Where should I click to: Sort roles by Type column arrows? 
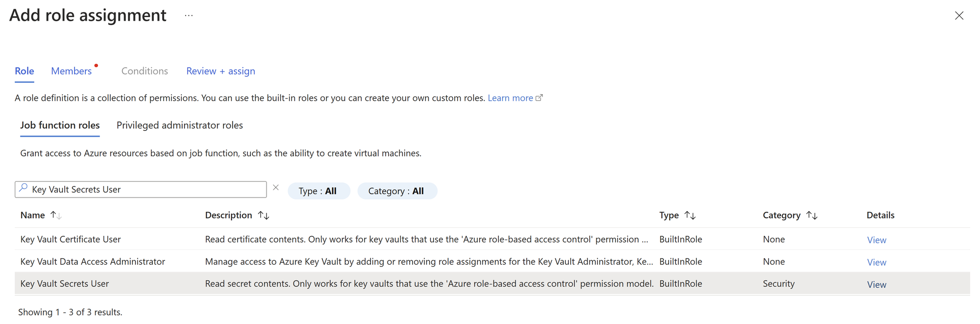[x=690, y=215]
